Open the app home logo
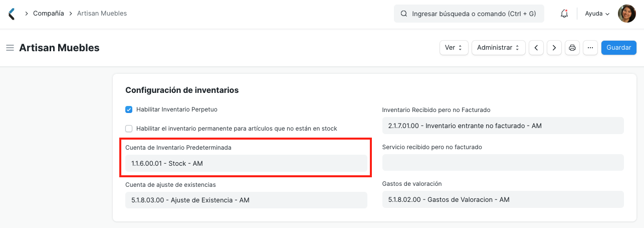This screenshot has width=644, height=228. (x=12, y=14)
